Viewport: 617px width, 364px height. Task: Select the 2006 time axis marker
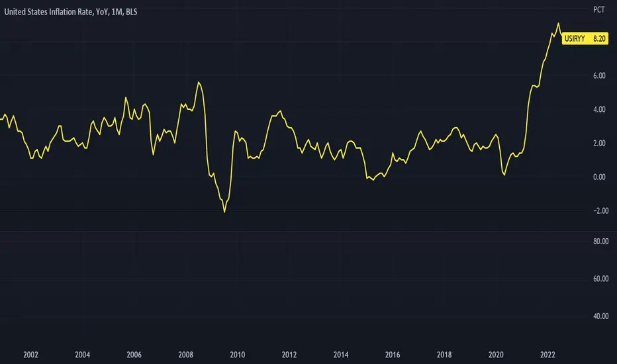tap(134, 355)
